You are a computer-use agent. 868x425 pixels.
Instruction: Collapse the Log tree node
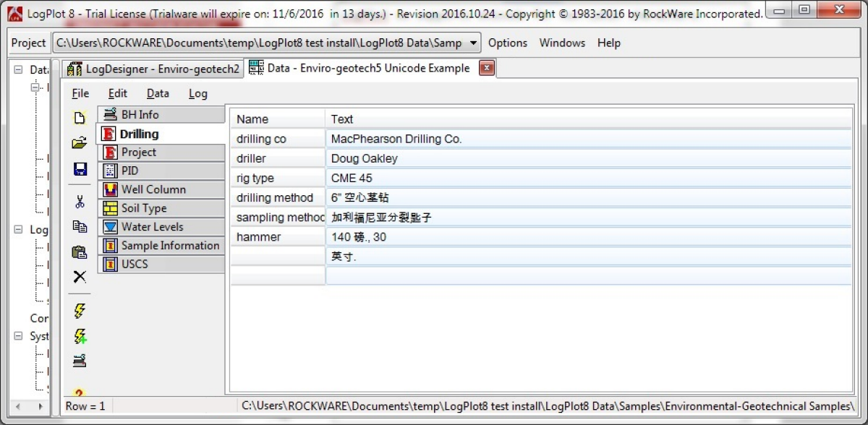[x=18, y=230]
